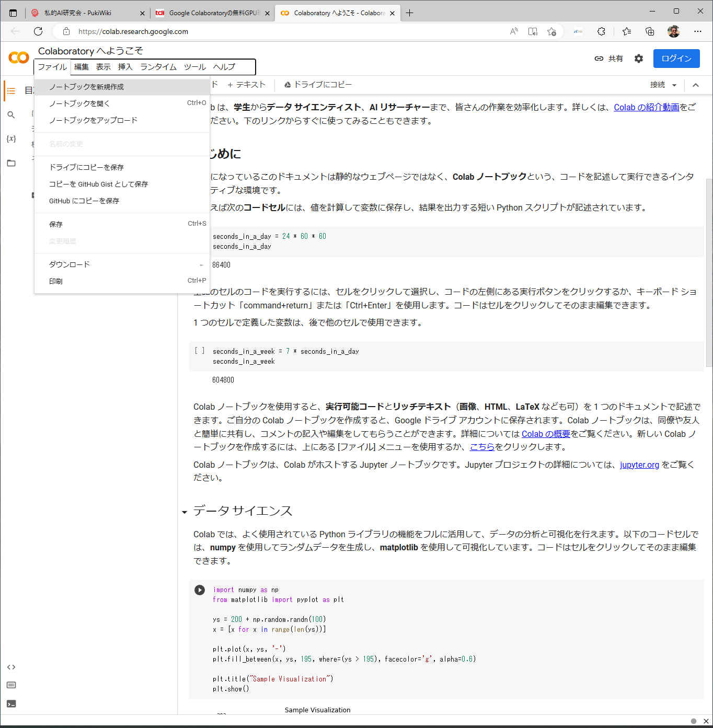The width and height of the screenshot is (713, 728).
Task: Expand the 接続 dropdown arrow
Action: 674,85
